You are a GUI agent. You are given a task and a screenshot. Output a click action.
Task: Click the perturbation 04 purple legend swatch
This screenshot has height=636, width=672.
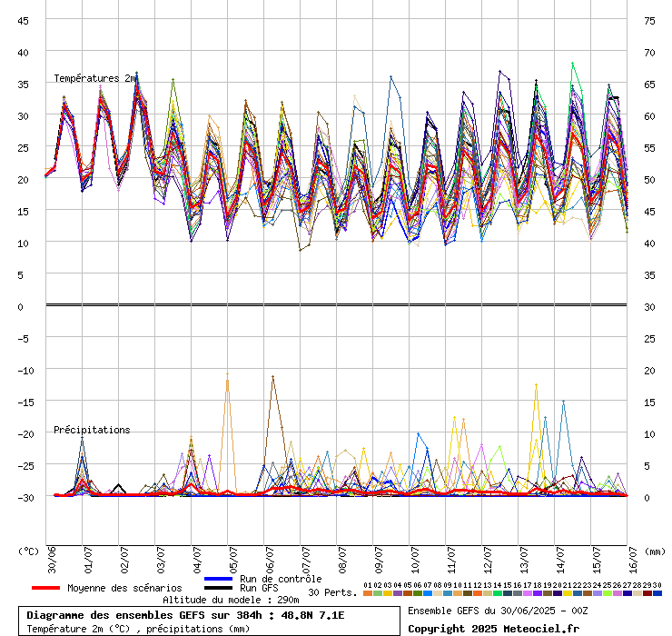point(398,593)
